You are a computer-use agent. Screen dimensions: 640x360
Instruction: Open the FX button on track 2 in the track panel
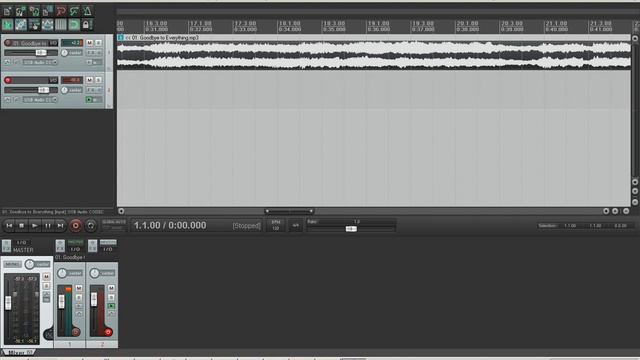[91, 90]
